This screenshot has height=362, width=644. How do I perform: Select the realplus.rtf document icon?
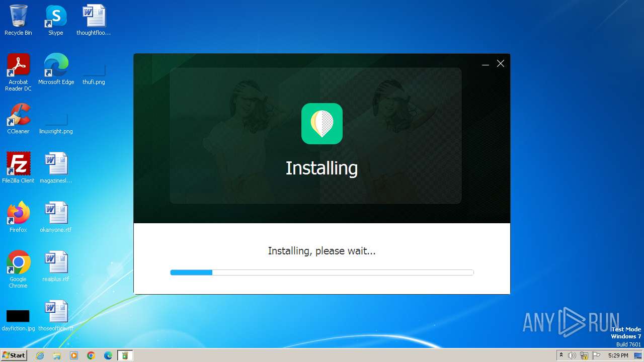[x=56, y=266]
